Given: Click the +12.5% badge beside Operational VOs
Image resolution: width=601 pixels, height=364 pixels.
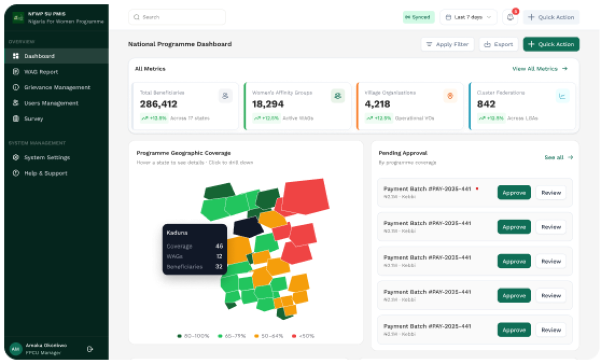Looking at the screenshot, I should [x=379, y=118].
